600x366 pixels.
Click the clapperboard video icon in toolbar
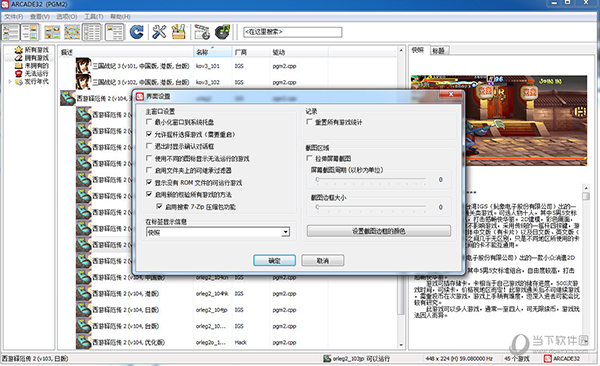(x=202, y=32)
